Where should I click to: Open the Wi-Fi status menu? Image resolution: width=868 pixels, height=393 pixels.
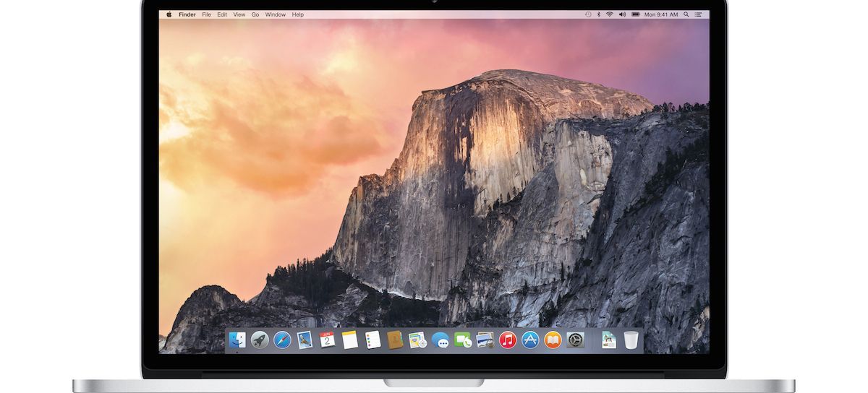pyautogui.click(x=610, y=14)
